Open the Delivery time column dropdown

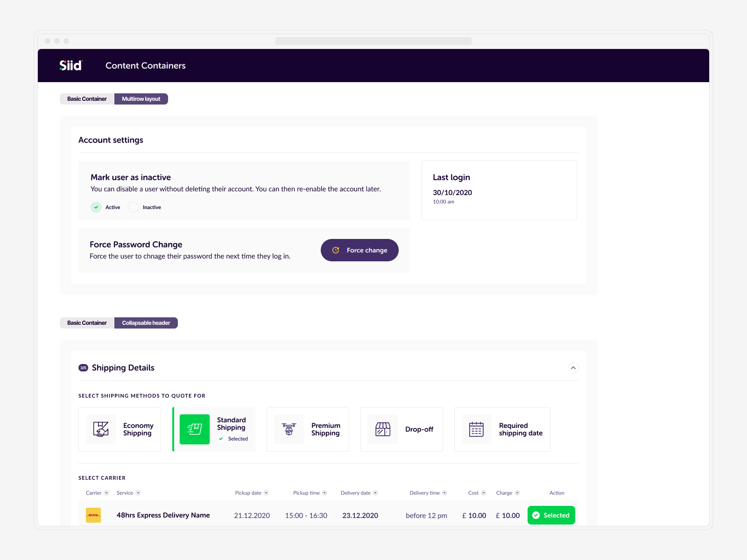pos(444,493)
